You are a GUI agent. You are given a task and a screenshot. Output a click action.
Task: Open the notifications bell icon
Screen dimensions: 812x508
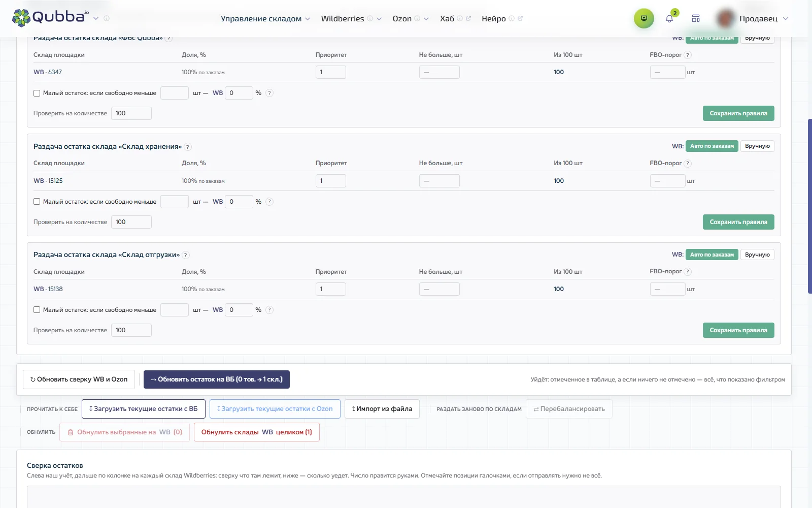[669, 19]
